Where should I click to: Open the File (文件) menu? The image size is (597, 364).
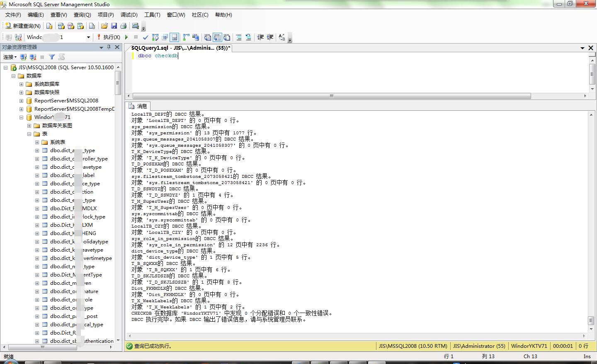pos(13,15)
